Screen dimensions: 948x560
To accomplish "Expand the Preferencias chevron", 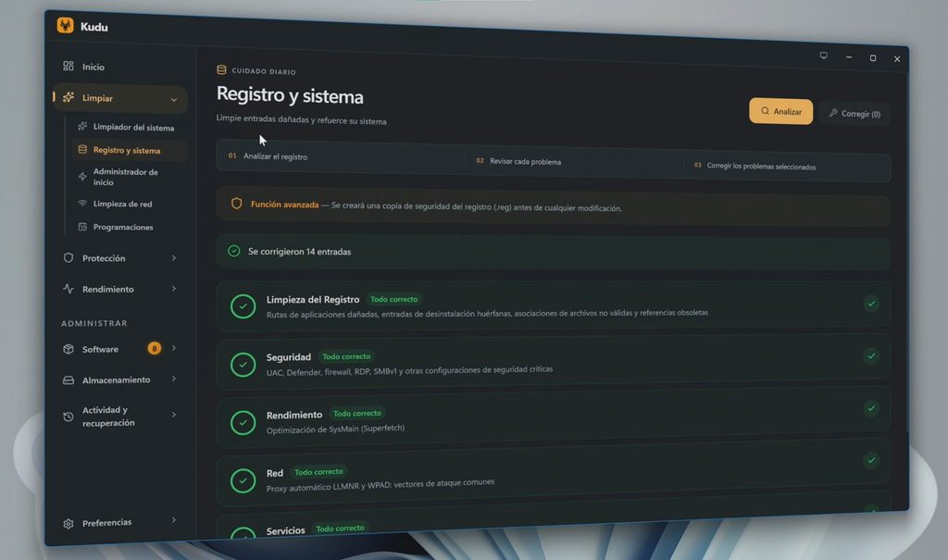I will point(173,519).
